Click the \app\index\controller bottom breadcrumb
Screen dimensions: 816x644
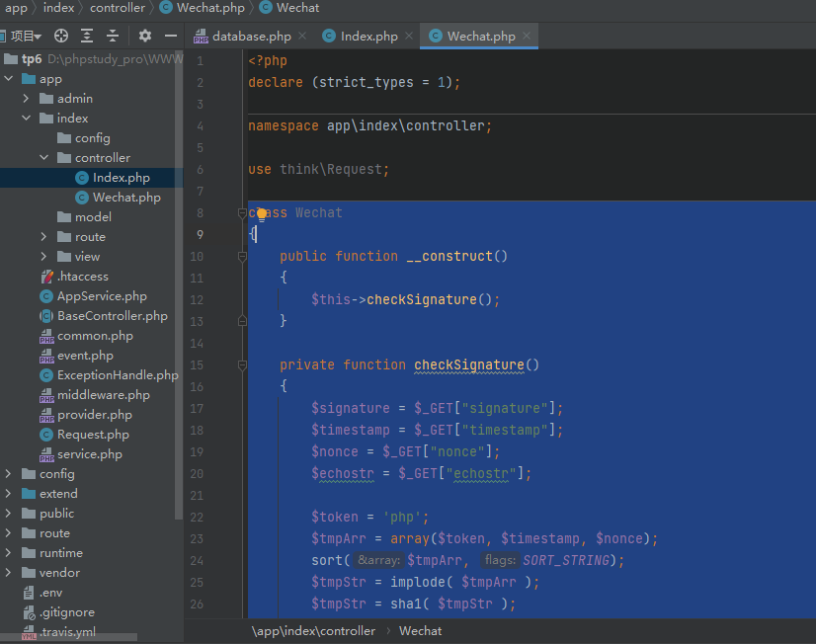point(313,631)
